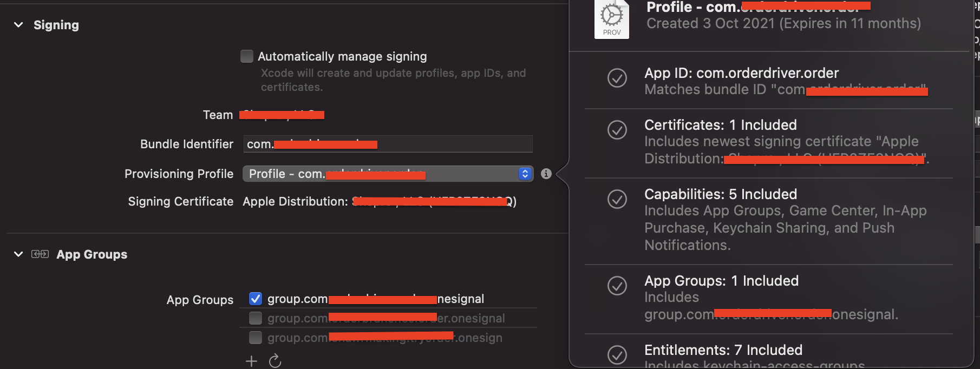Click the App ID checkmark icon

point(617,78)
